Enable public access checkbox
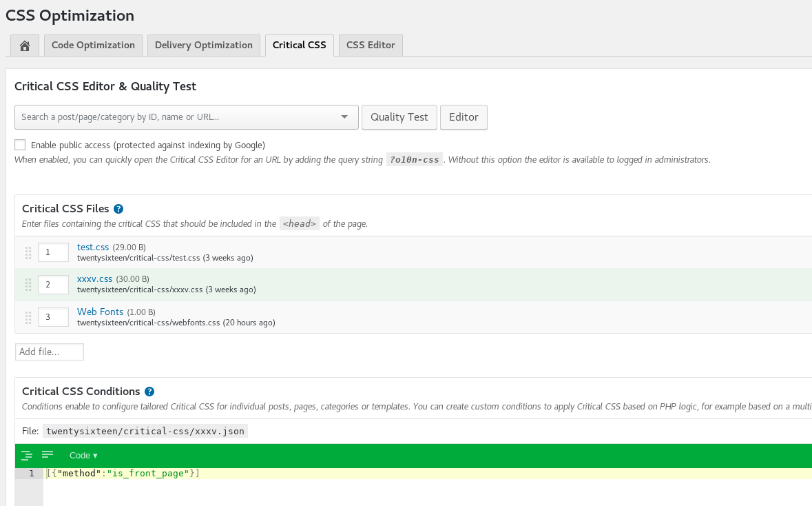 (20, 145)
